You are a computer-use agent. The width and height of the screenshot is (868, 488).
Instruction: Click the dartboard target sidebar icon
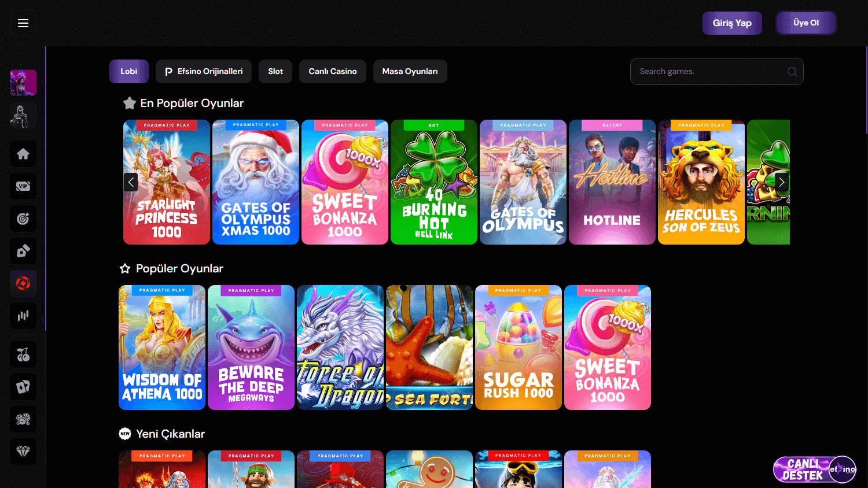coord(23,219)
